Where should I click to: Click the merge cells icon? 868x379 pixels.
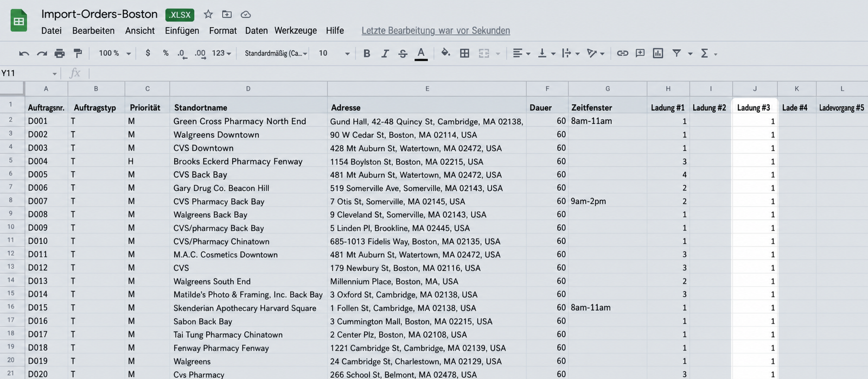pyautogui.click(x=484, y=53)
